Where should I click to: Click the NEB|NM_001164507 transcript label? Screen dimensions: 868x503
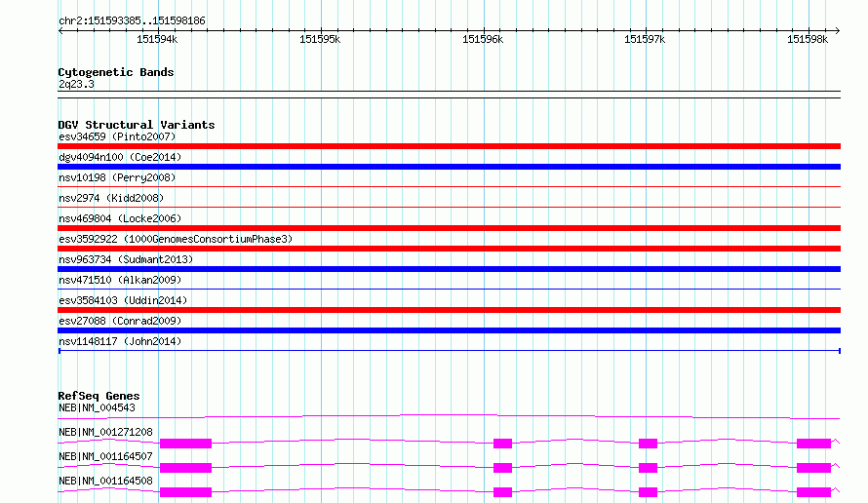click(105, 456)
